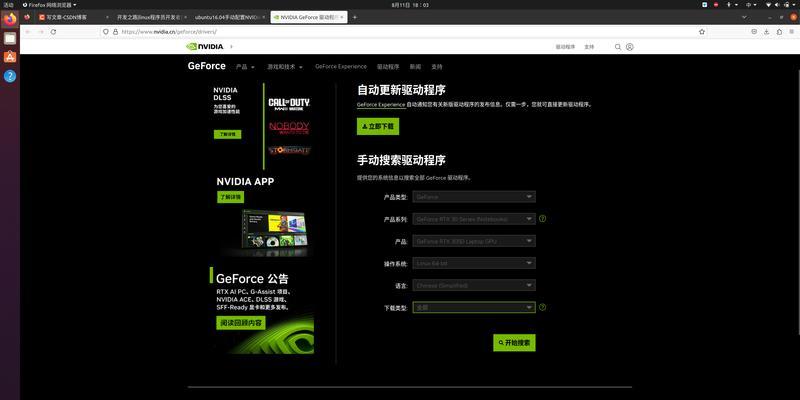
Task: Open the Firefox app menu in top bar
Action: point(49,5)
